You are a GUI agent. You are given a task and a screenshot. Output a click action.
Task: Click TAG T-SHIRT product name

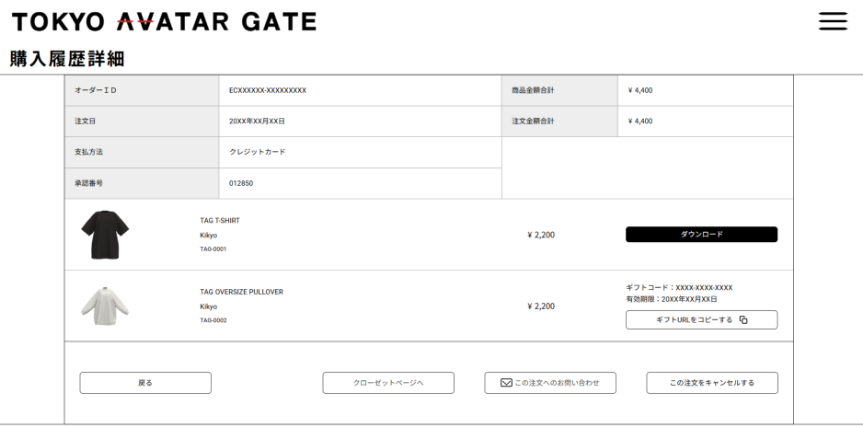[220, 220]
